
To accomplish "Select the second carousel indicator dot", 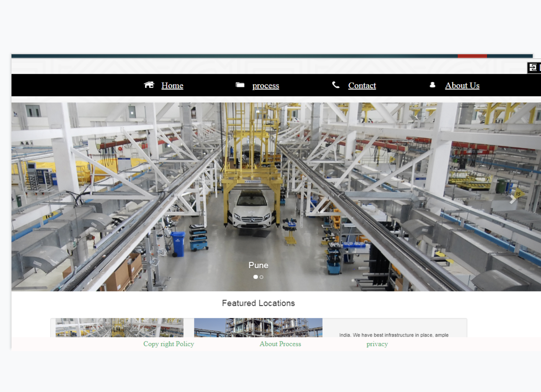I will tap(262, 277).
